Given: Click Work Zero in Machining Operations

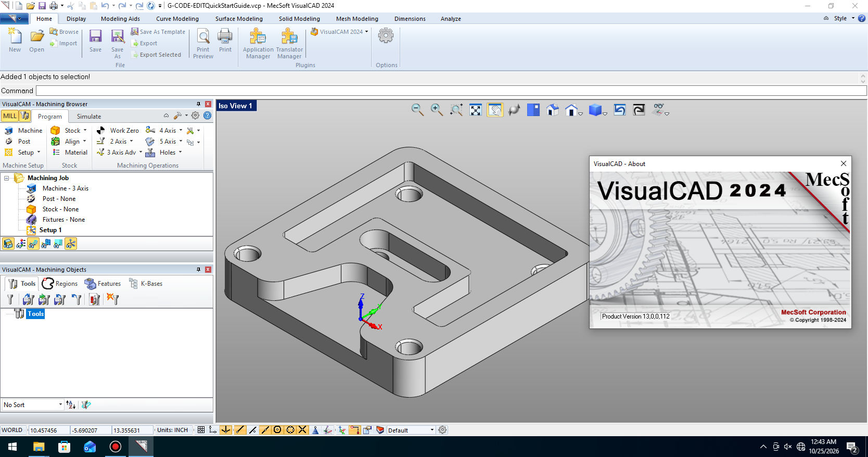Looking at the screenshot, I should point(118,131).
